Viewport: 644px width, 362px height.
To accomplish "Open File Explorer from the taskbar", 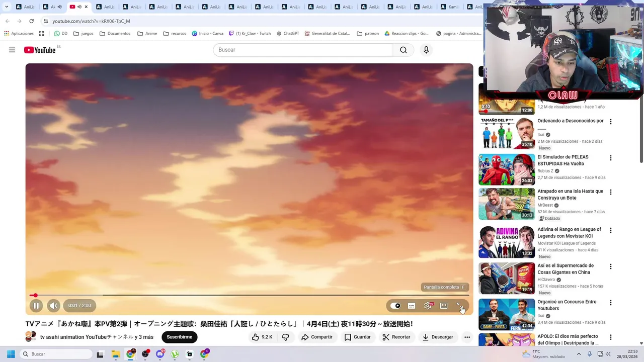I will pyautogui.click(x=115, y=354).
